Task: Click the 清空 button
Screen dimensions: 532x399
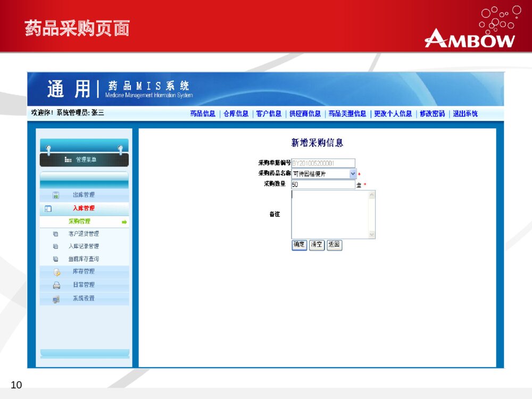Action: click(x=317, y=245)
